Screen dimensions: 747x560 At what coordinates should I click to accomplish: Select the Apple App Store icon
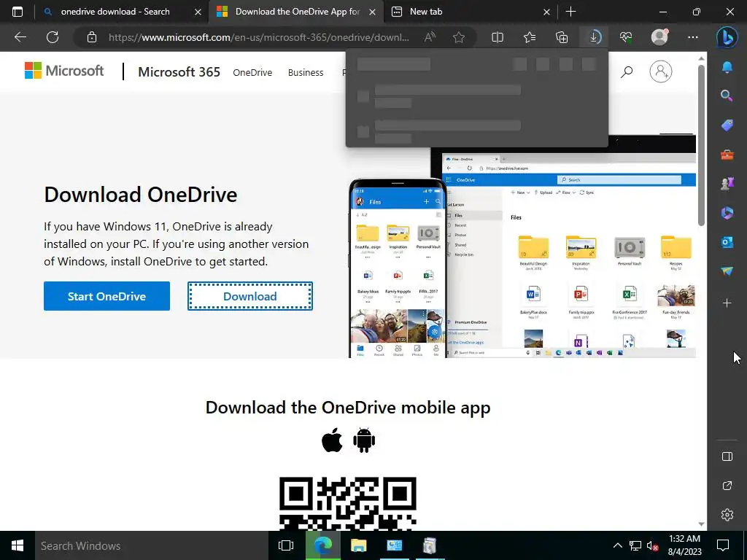pyautogui.click(x=332, y=440)
